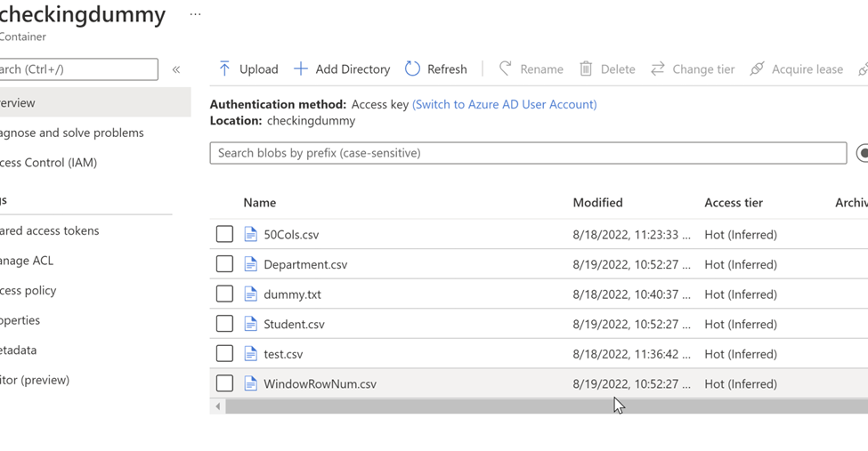Click the 8/18/2022, 11:23:33 modified date

[631, 235]
